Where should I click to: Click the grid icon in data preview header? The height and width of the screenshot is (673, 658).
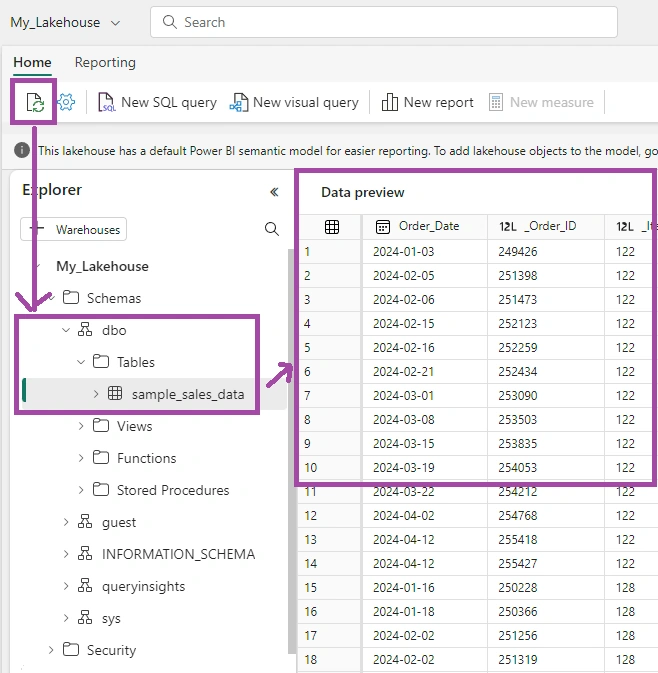pos(332,227)
